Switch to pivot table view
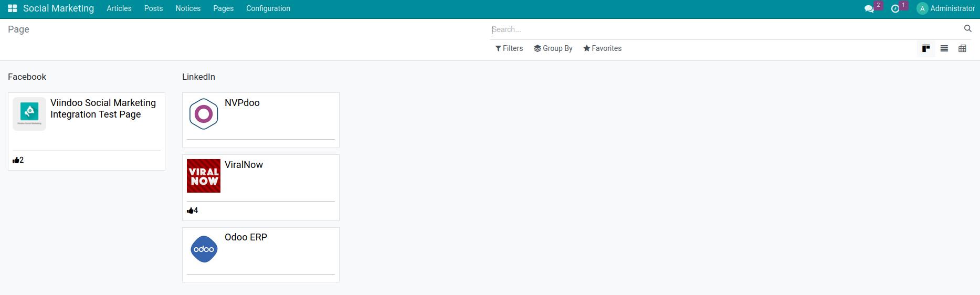This screenshot has width=980, height=295. 962,48
